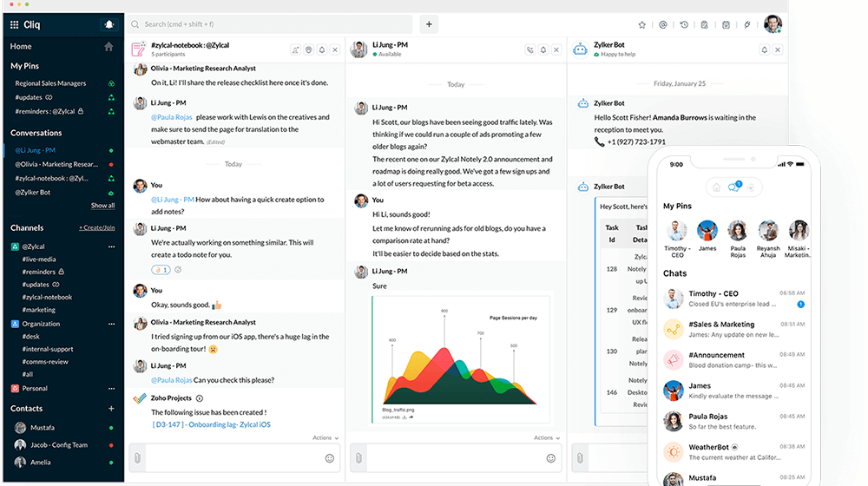Toggle notification bell in Li Jung chat
868x486 pixels.
coord(543,50)
